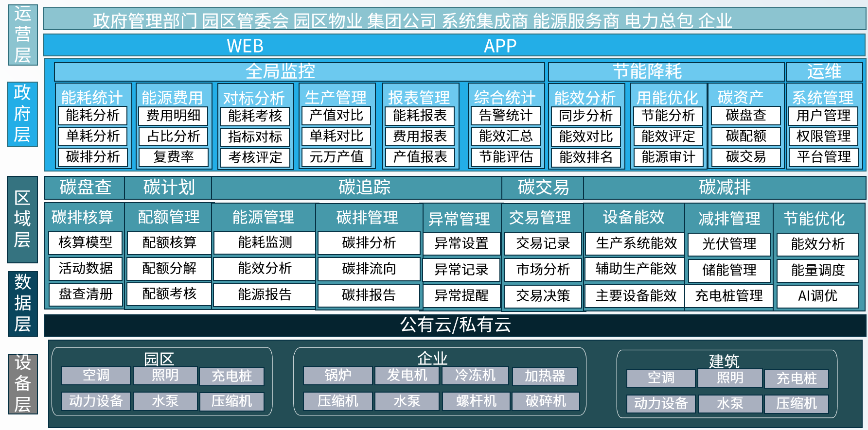Select the 节能评估 box
Viewport: 868px width, 430px height.
point(506,157)
